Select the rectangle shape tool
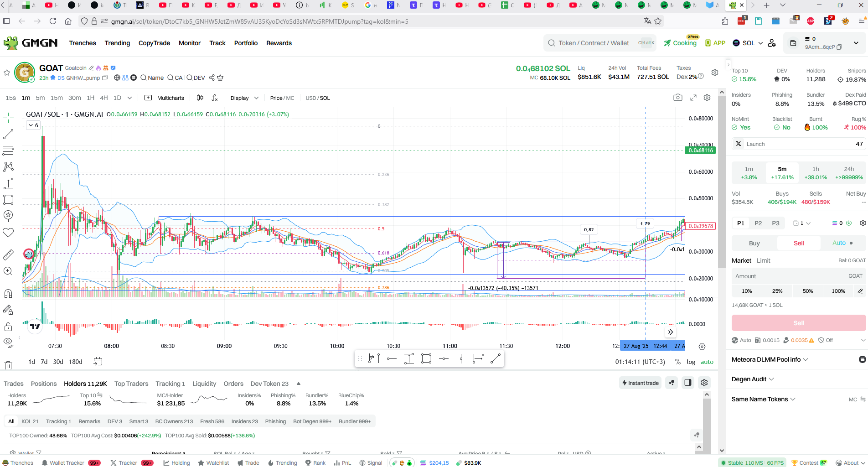The width and height of the screenshot is (868, 467). [8, 200]
